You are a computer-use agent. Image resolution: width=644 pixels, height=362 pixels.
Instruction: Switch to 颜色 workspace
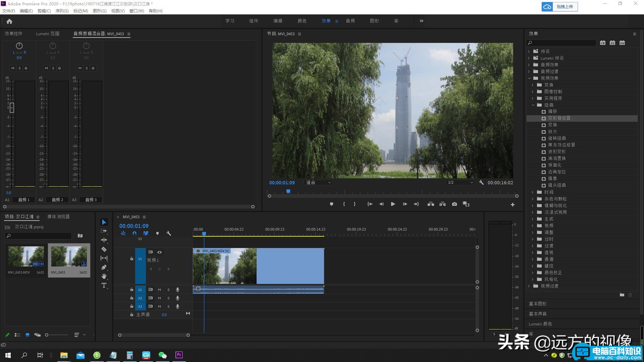click(x=302, y=21)
